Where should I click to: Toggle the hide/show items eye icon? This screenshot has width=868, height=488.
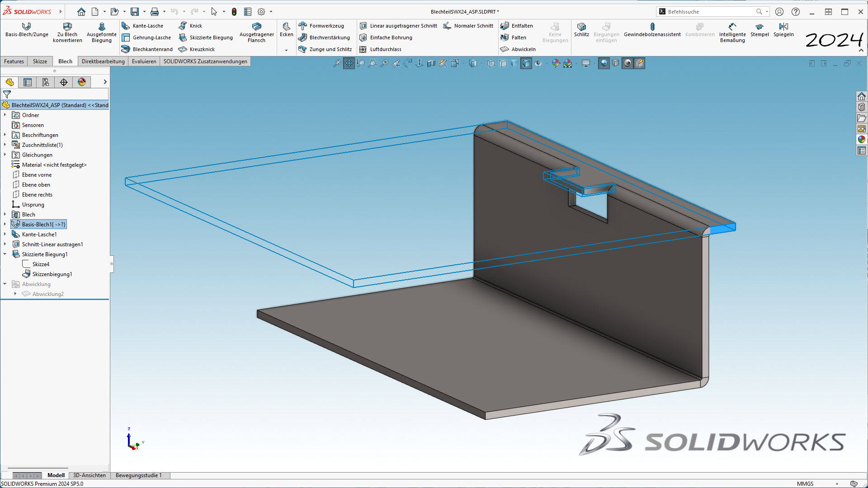(538, 63)
